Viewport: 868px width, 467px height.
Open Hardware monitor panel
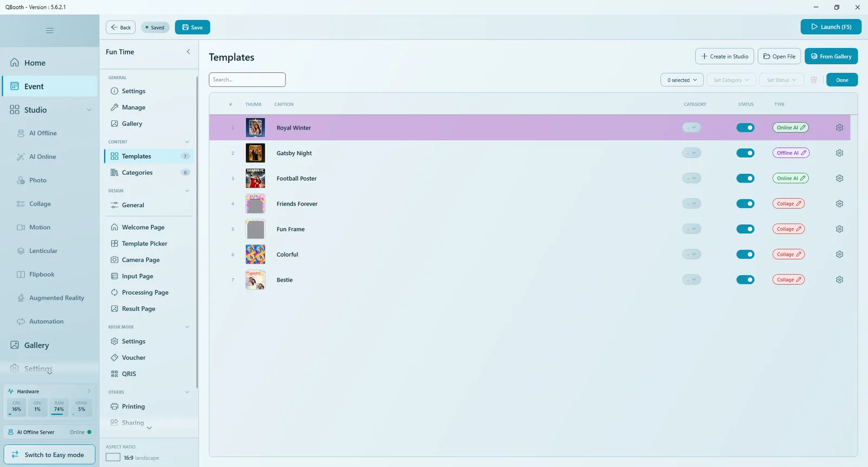tap(49, 391)
